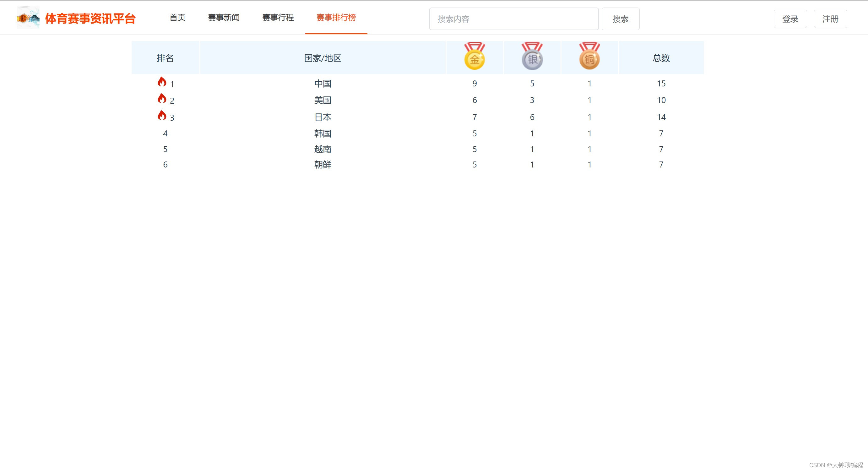
Task: Click the 注册 button
Action: tap(830, 19)
